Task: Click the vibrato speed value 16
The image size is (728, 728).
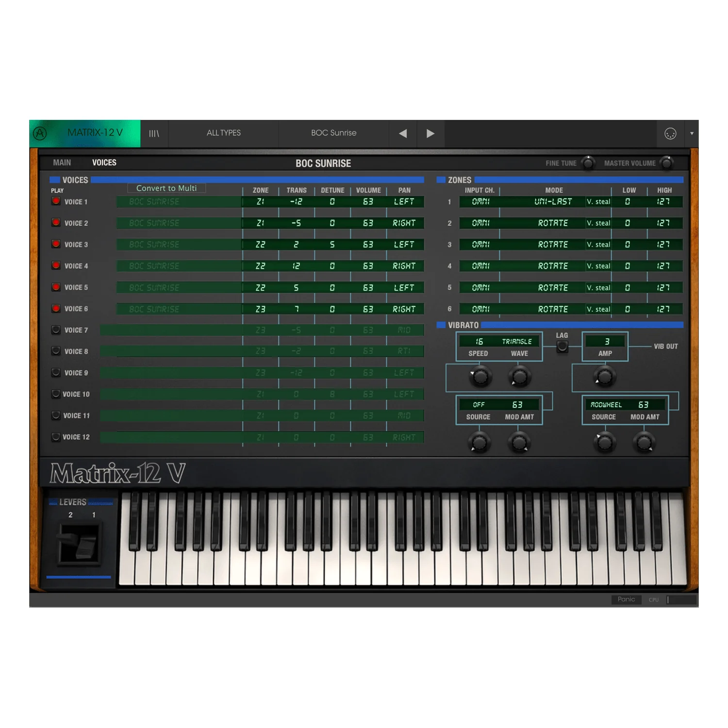Action: pyautogui.click(x=479, y=342)
